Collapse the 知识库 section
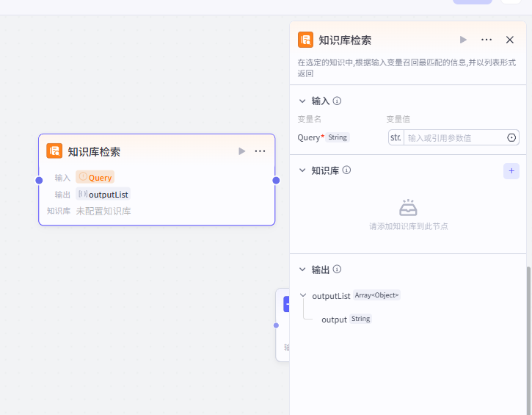The width and height of the screenshot is (532, 415). pyautogui.click(x=302, y=170)
